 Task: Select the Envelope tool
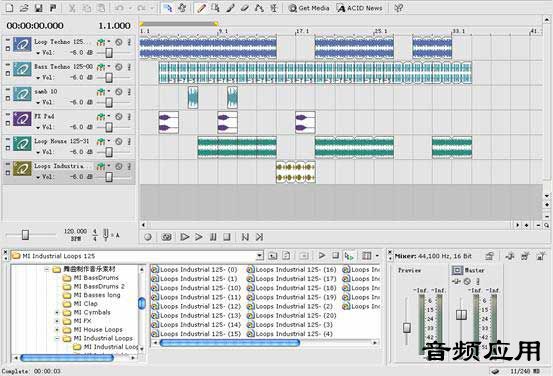pyautogui.click(x=259, y=8)
